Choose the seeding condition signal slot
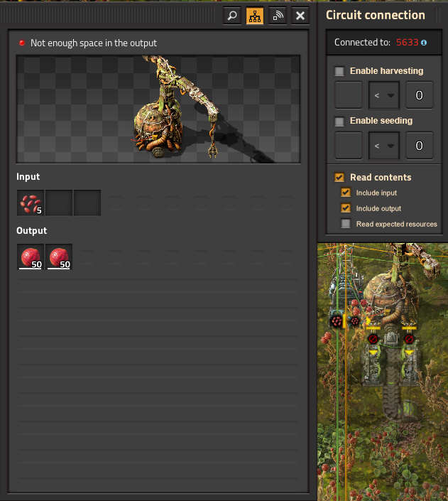This screenshot has width=448, height=501. pyautogui.click(x=349, y=146)
